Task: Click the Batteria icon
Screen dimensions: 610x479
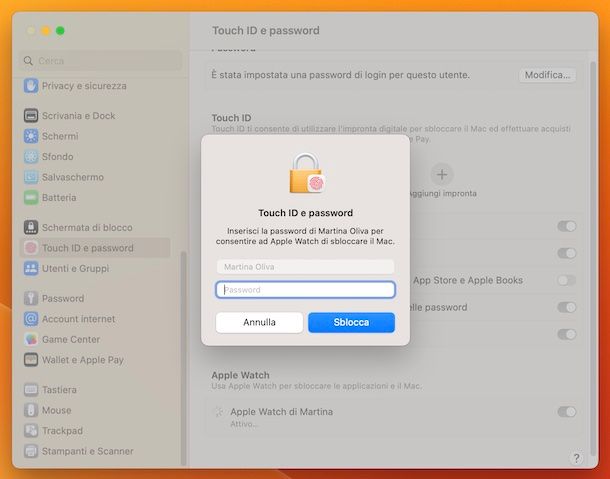Action: click(31, 198)
